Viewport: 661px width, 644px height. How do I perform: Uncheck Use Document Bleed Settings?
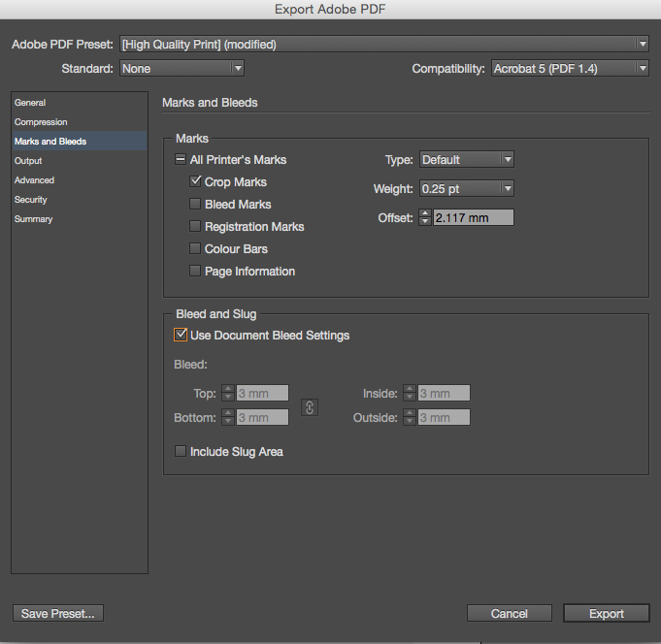pos(181,335)
